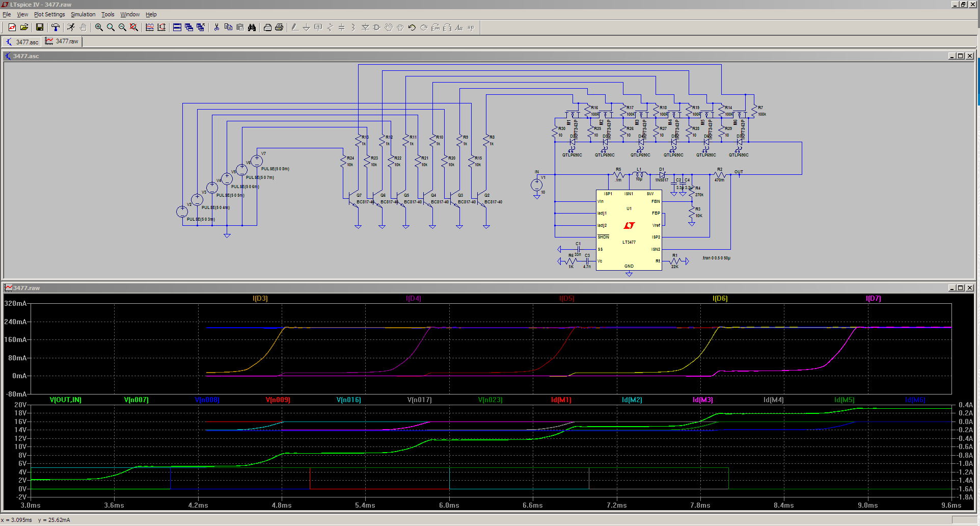Screen dimensions: 980x526
Task: Click the 240mA vertical axis label
Action: pyautogui.click(x=15, y=322)
